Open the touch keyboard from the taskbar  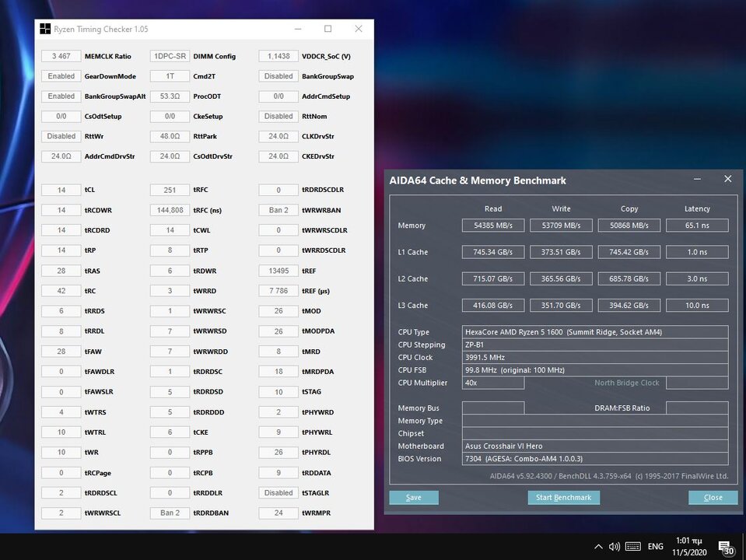tap(632, 547)
